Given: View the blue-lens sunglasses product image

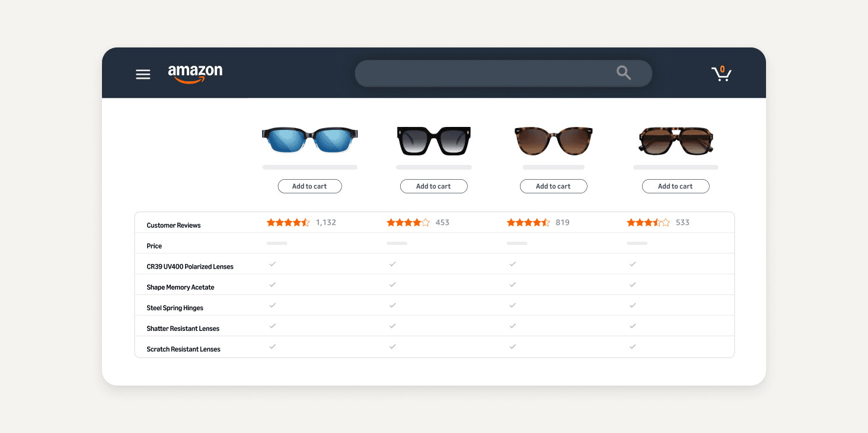Looking at the screenshot, I should [309, 141].
